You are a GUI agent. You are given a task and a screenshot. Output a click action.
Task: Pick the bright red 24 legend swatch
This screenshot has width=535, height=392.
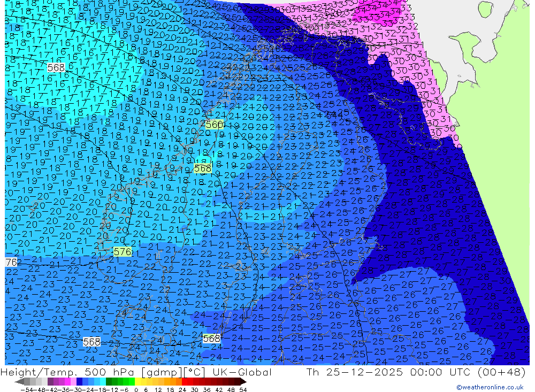tap(185, 381)
